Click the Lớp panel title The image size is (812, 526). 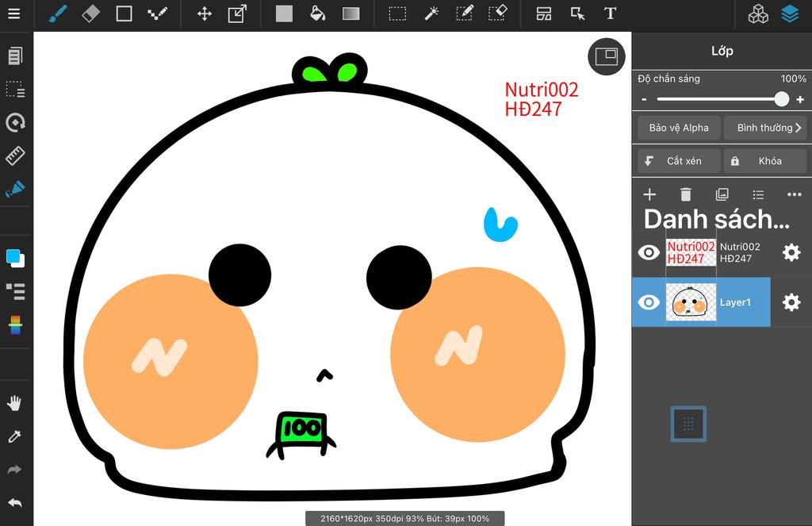tap(722, 51)
